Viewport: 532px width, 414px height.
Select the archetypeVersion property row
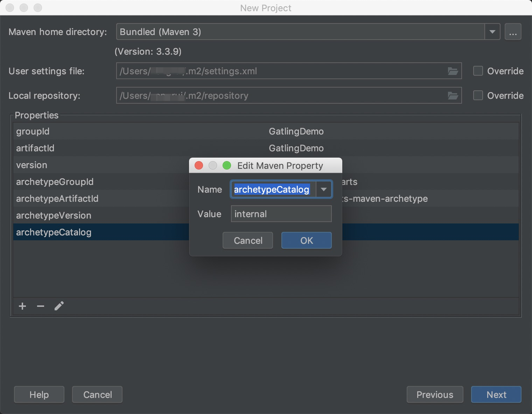pyautogui.click(x=266, y=215)
